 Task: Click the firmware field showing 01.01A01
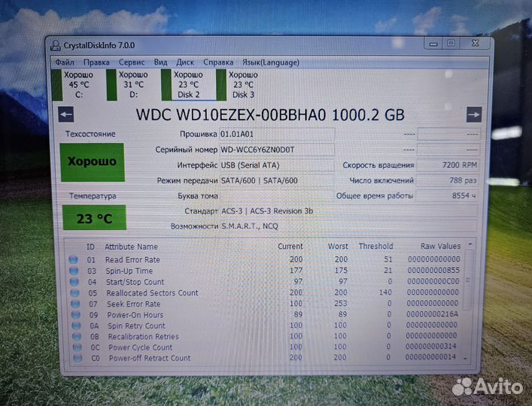[276, 134]
